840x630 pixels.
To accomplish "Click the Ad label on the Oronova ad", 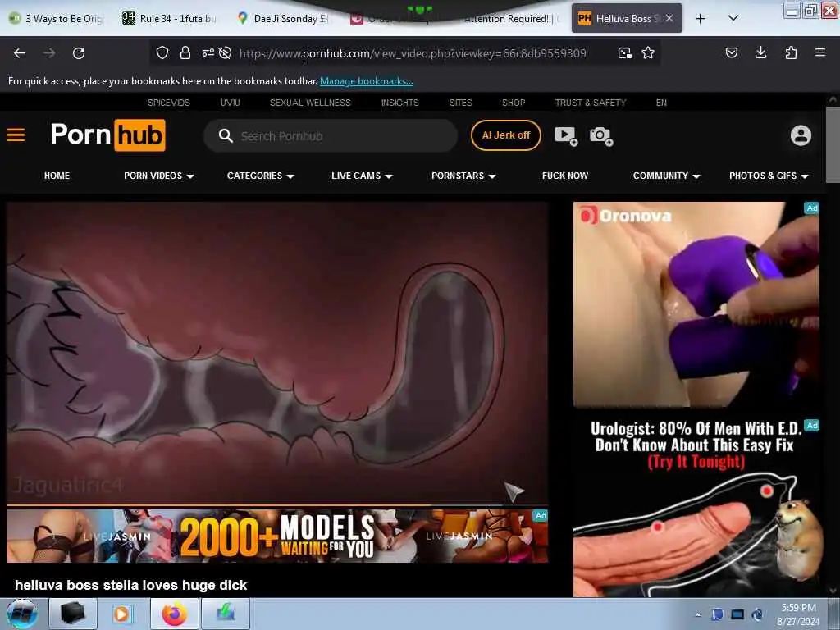I will pyautogui.click(x=812, y=208).
